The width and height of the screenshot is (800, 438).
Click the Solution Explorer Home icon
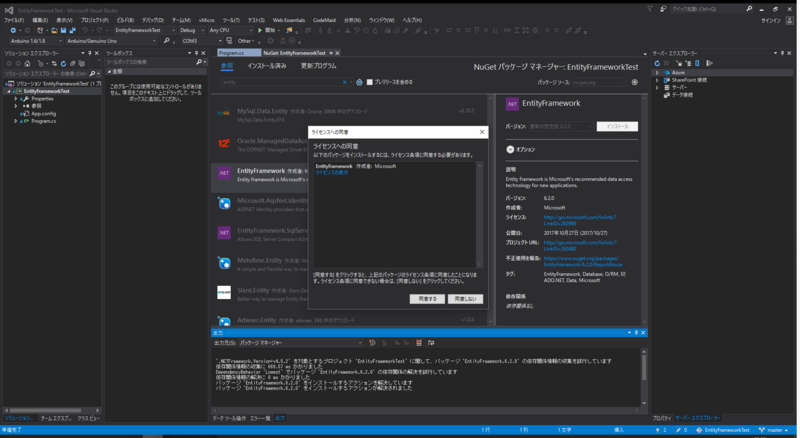tap(28, 64)
